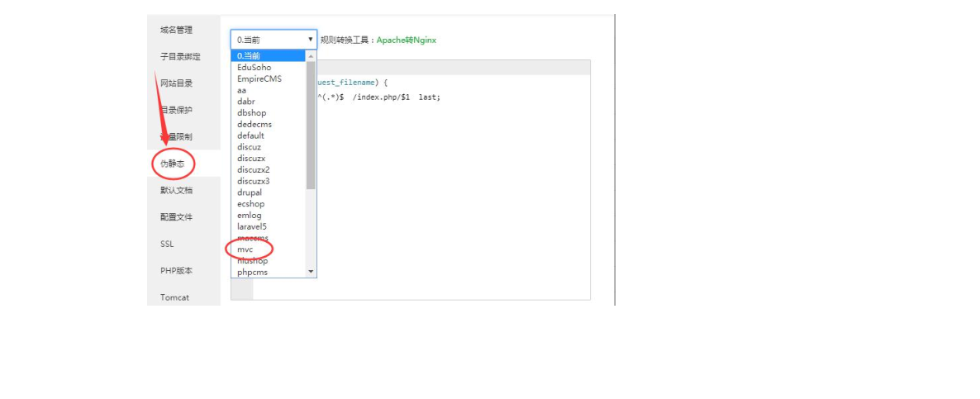Open the Apache转Nginx conversion link
980x399 pixels.
point(407,40)
